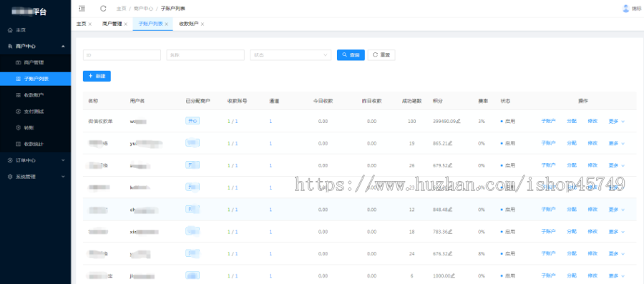Open 更多 menu in the 848.48 row
This screenshot has width=644, height=284.
[x=617, y=210]
